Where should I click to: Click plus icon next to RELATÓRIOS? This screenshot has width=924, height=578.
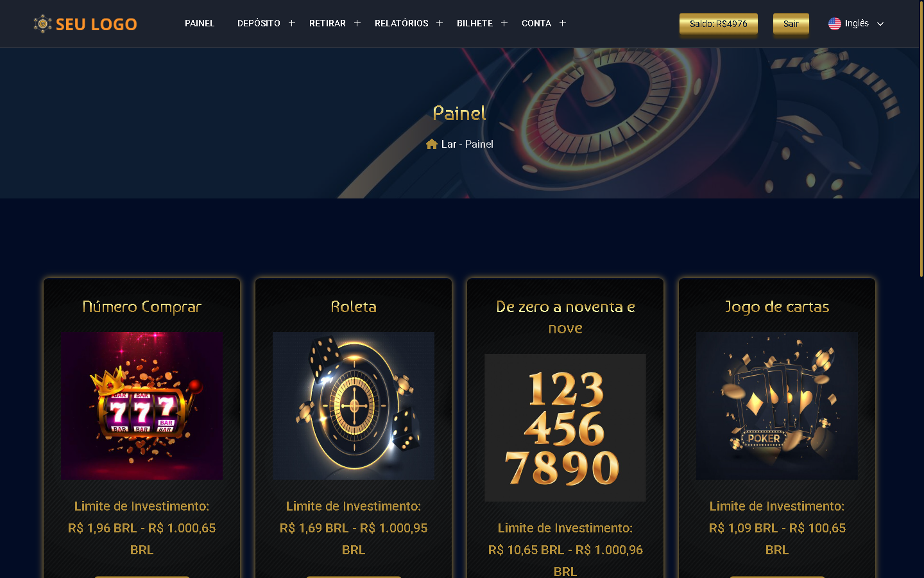click(439, 23)
